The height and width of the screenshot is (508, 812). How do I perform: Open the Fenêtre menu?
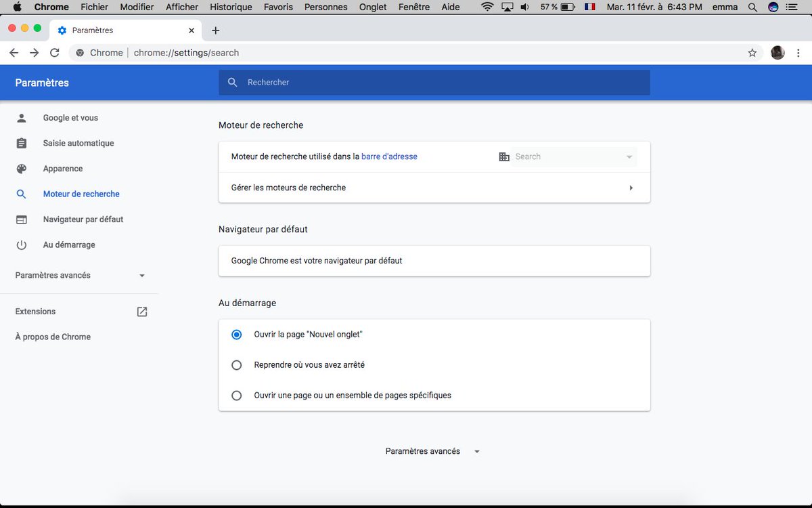pyautogui.click(x=414, y=7)
